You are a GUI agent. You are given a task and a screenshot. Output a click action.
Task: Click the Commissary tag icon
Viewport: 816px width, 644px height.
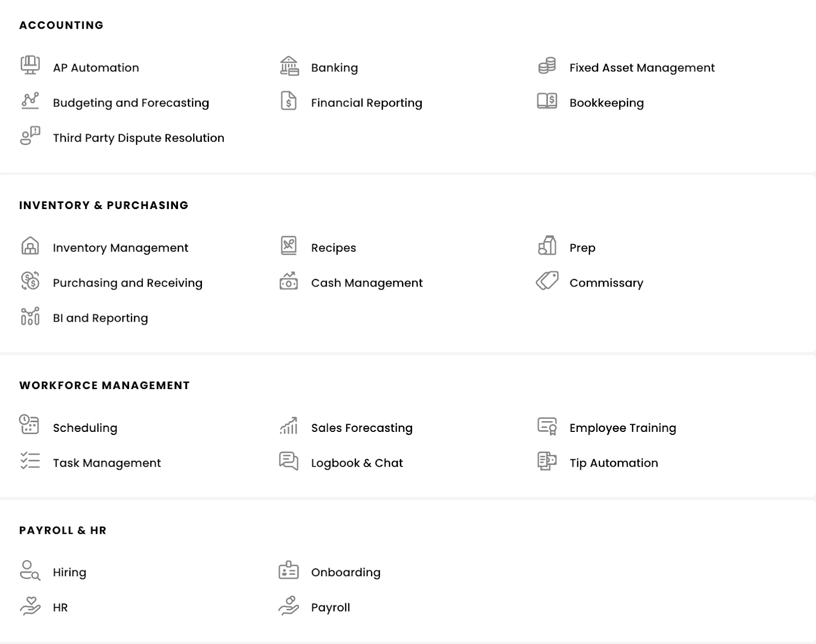(x=547, y=281)
